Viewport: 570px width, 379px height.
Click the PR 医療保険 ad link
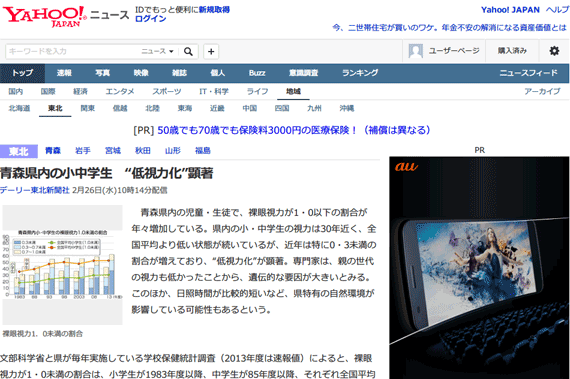coord(294,130)
